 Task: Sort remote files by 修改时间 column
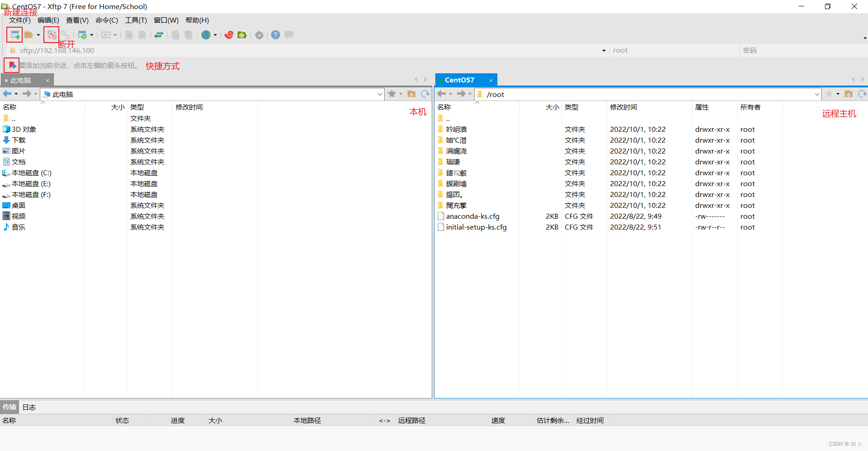point(649,107)
